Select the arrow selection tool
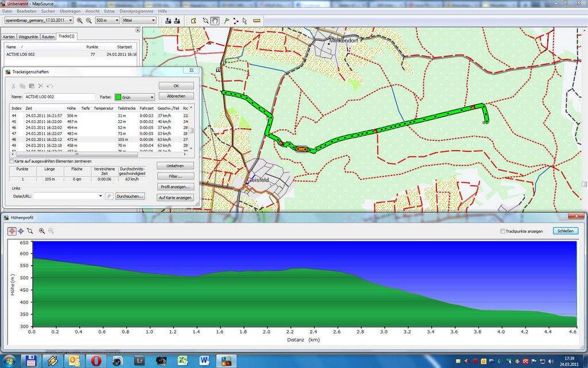The image size is (588, 368). click(x=245, y=21)
